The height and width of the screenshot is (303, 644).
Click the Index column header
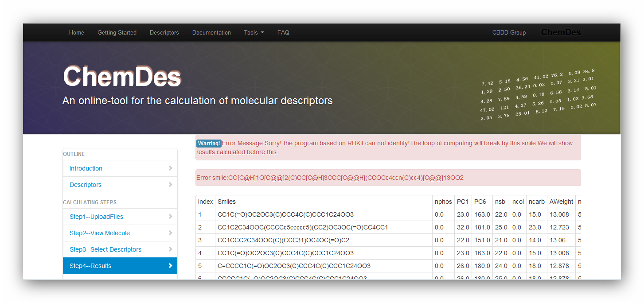(205, 202)
